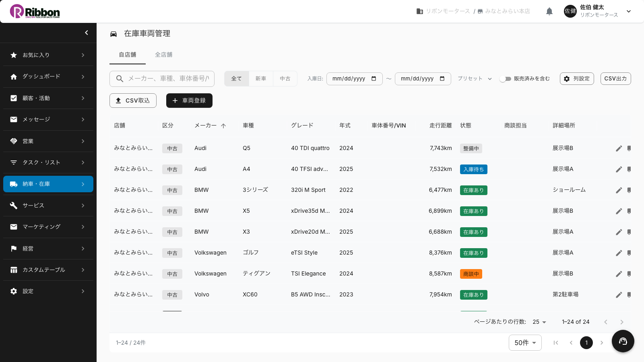Open the user account menu chevron
This screenshot has width=644, height=362.
click(629, 11)
